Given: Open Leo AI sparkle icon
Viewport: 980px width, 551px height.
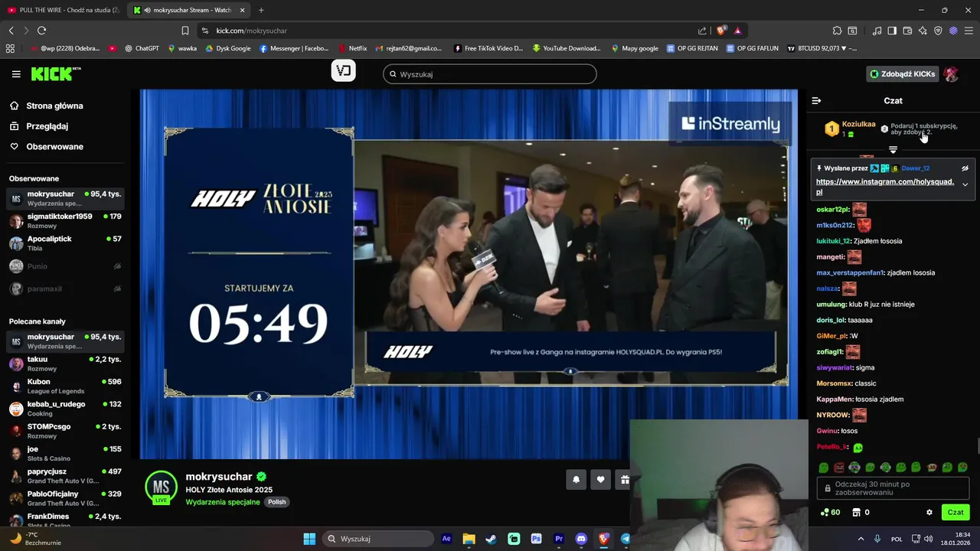Looking at the screenshot, I should 923,31.
